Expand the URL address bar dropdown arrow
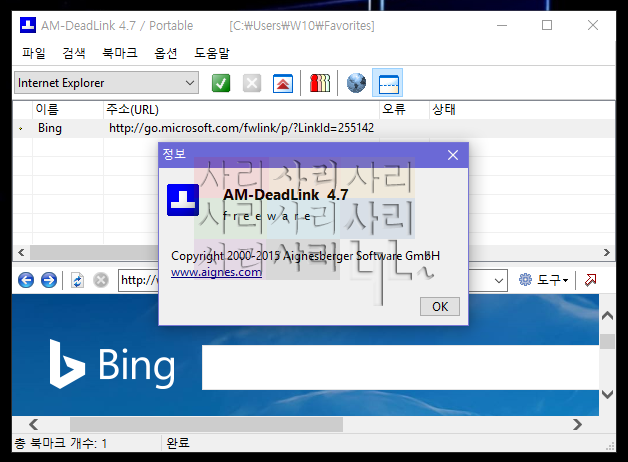The height and width of the screenshot is (462, 628). tap(499, 280)
